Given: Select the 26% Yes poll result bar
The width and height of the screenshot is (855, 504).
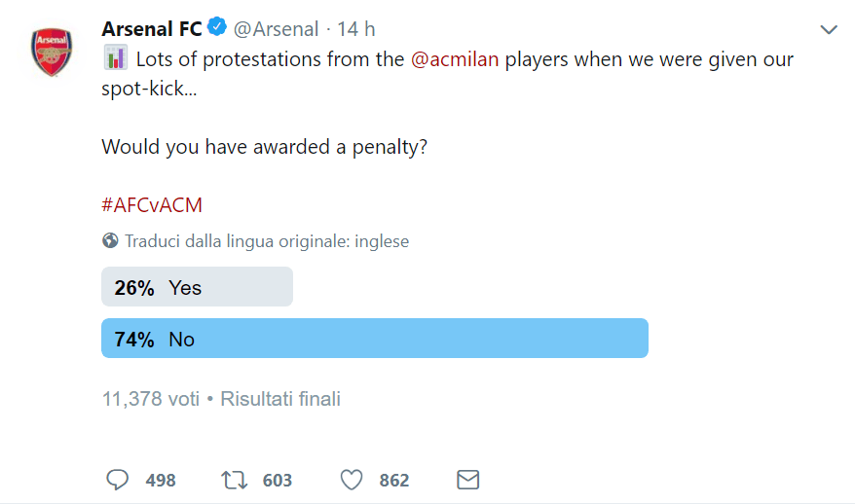Looking at the screenshot, I should tap(197, 287).
